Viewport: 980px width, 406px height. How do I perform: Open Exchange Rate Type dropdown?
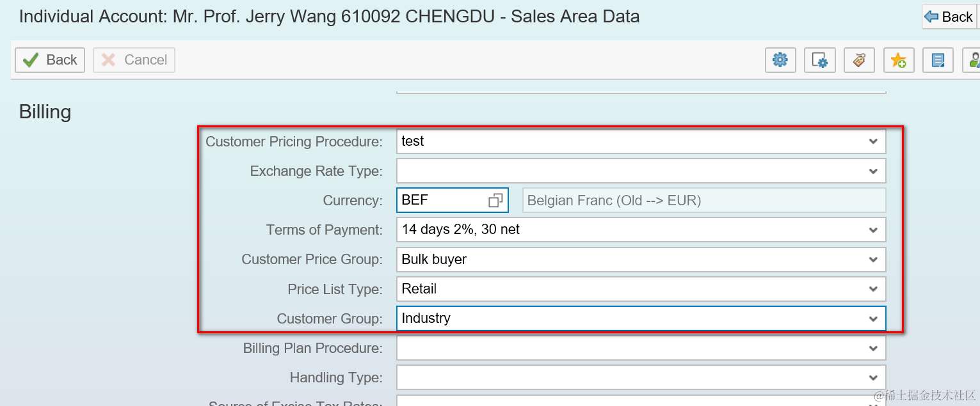point(873,171)
